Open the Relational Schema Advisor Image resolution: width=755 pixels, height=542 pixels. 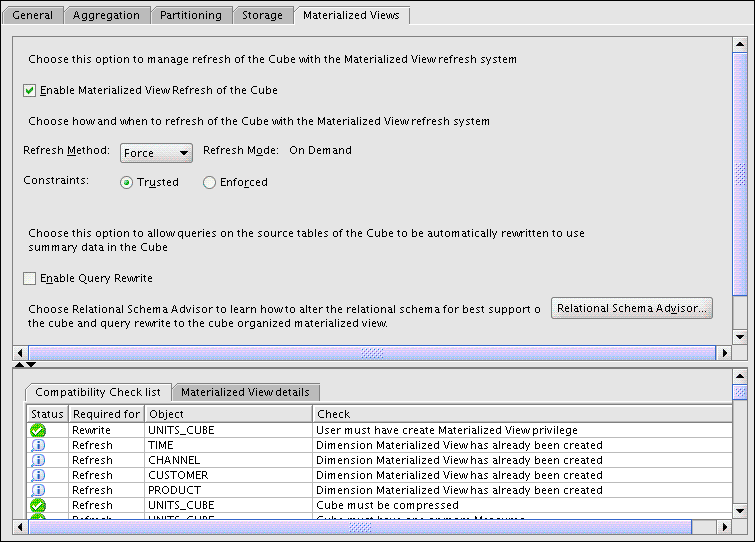pos(631,308)
